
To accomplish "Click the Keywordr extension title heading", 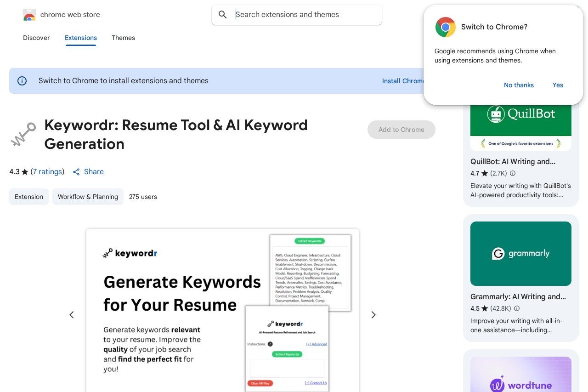I will point(176,134).
